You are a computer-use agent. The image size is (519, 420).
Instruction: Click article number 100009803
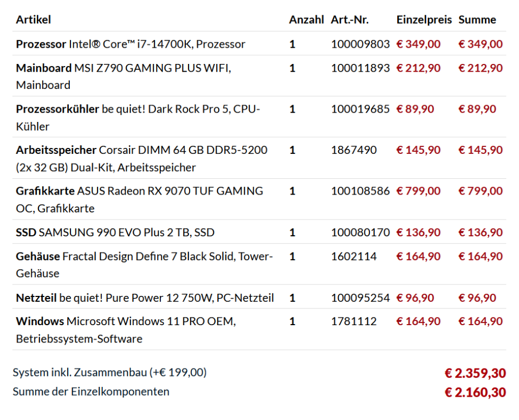click(360, 44)
